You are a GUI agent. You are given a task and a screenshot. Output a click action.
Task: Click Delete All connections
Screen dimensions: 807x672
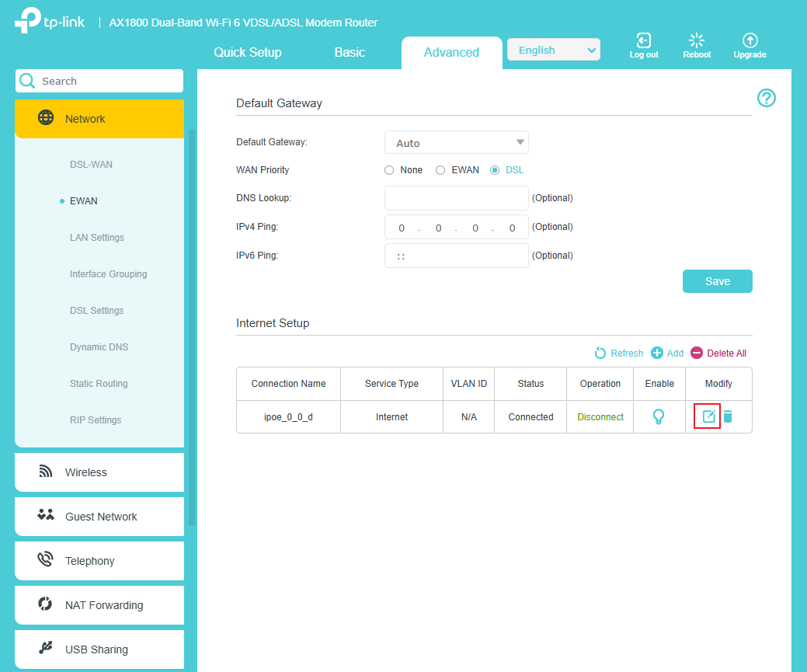718,353
